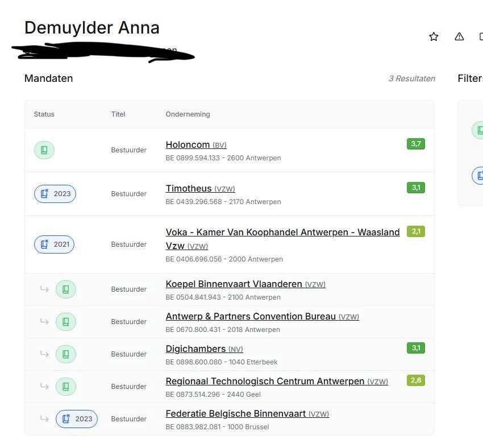Click 'BE 0873.514.296 - 2440 Geel' text
The image size is (483, 448).
tap(213, 394)
